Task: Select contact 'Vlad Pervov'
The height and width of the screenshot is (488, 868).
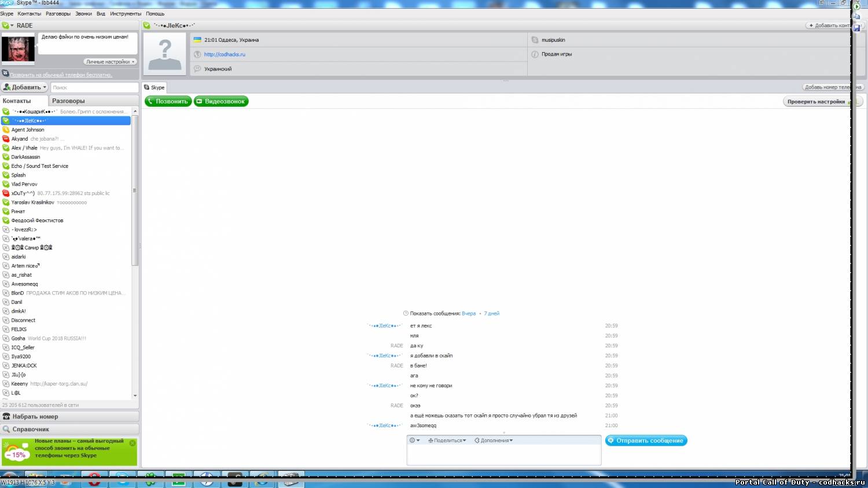Action: point(66,184)
